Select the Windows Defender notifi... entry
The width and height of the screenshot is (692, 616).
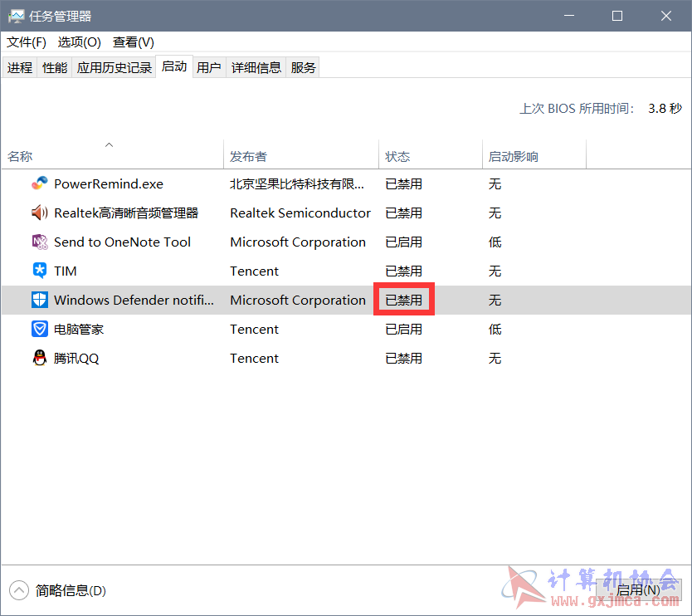pyautogui.click(x=134, y=300)
